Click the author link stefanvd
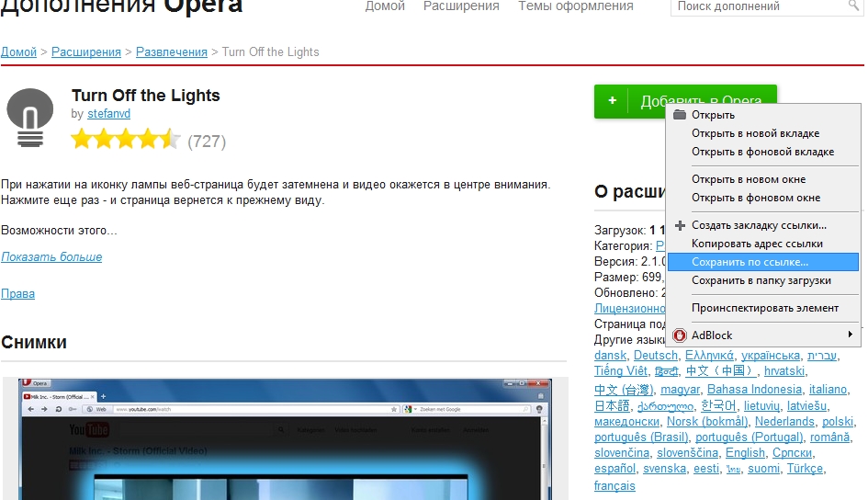Screen dimensions: 868x500 (x=108, y=114)
